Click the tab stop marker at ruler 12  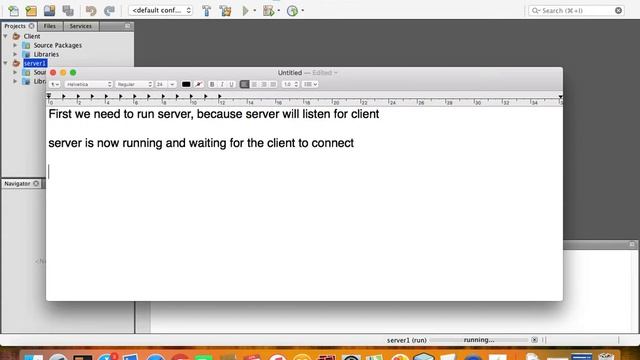[220, 97]
